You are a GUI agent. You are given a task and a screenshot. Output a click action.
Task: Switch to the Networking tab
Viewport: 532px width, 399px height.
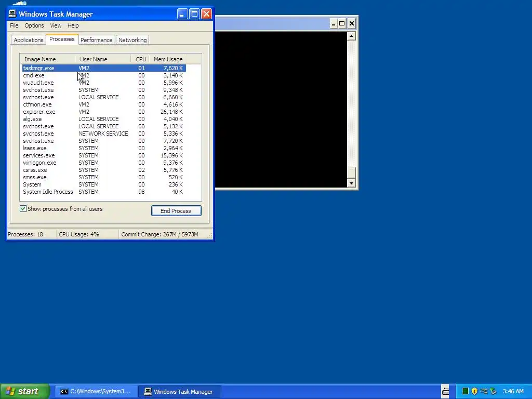tap(132, 40)
